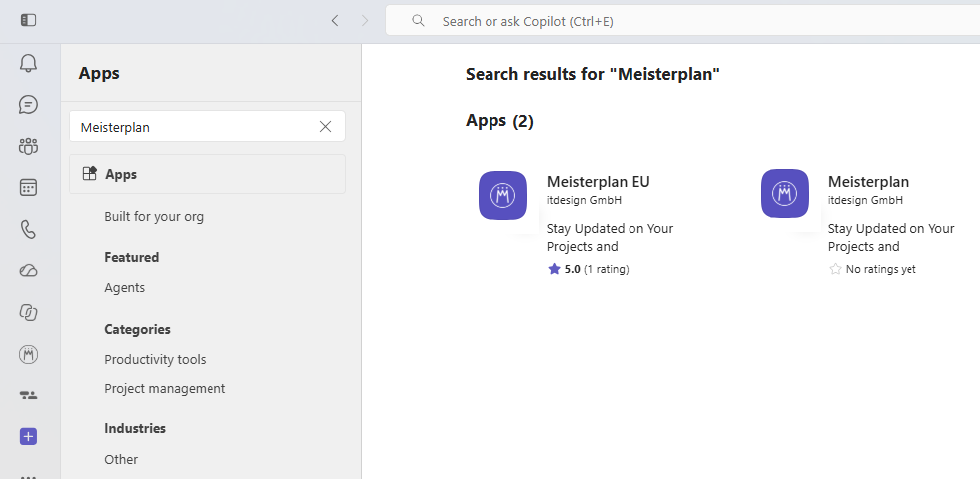Screen dimensions: 980x479
Task: Click the Search results for Meisterplan heading
Action: click(x=593, y=74)
